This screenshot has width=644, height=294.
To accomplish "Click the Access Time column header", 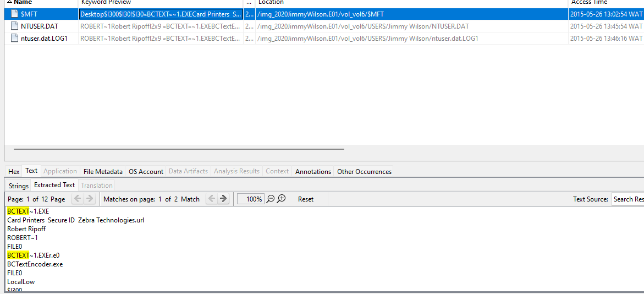I will (589, 2).
